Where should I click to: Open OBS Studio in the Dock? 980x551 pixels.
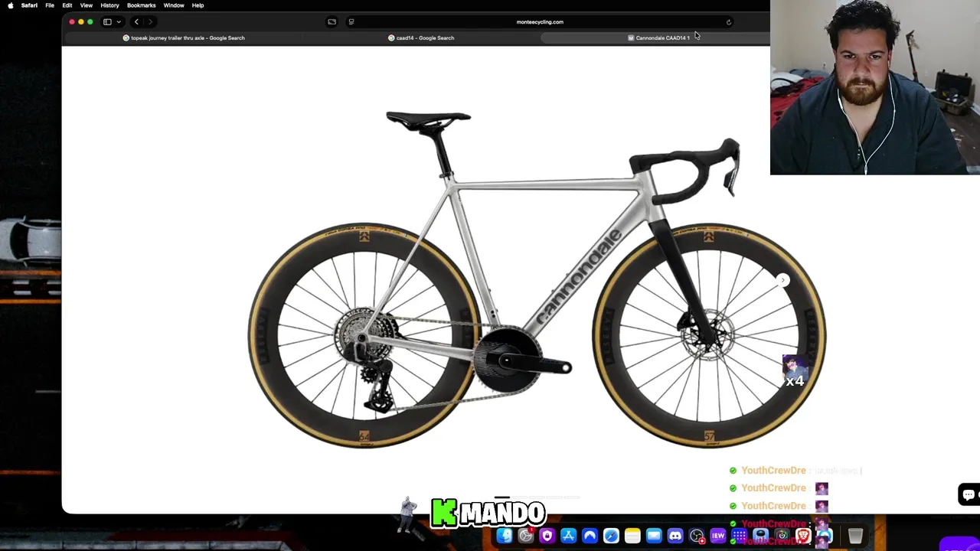[x=697, y=536]
